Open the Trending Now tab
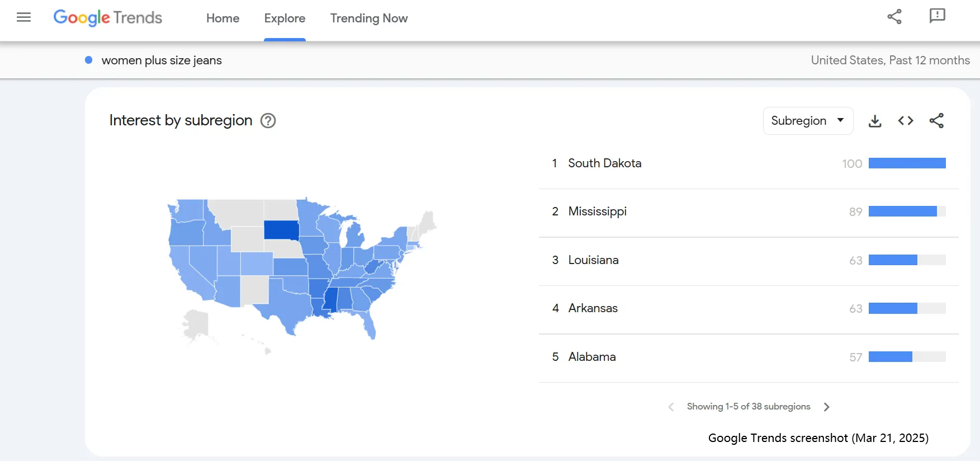980x461 pixels. pyautogui.click(x=369, y=18)
